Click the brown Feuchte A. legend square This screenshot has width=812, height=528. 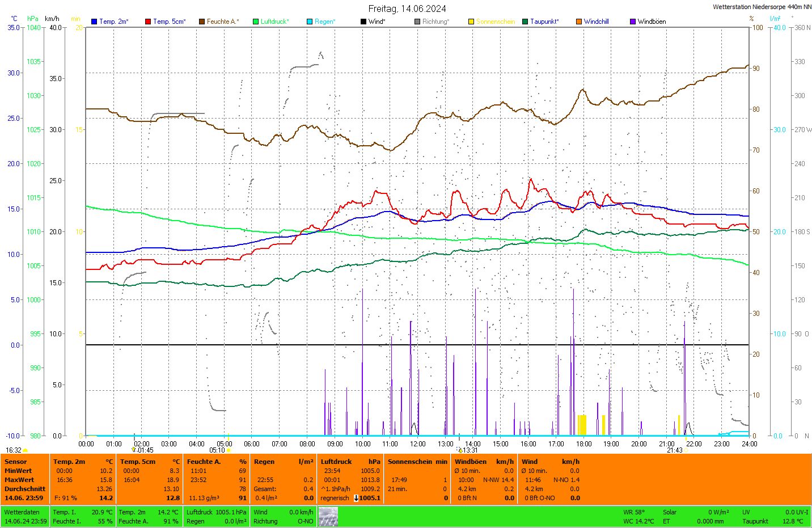pos(202,22)
